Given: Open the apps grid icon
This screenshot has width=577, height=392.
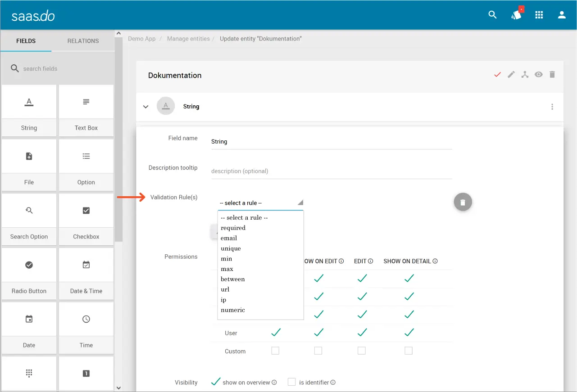Looking at the screenshot, I should click(539, 15).
